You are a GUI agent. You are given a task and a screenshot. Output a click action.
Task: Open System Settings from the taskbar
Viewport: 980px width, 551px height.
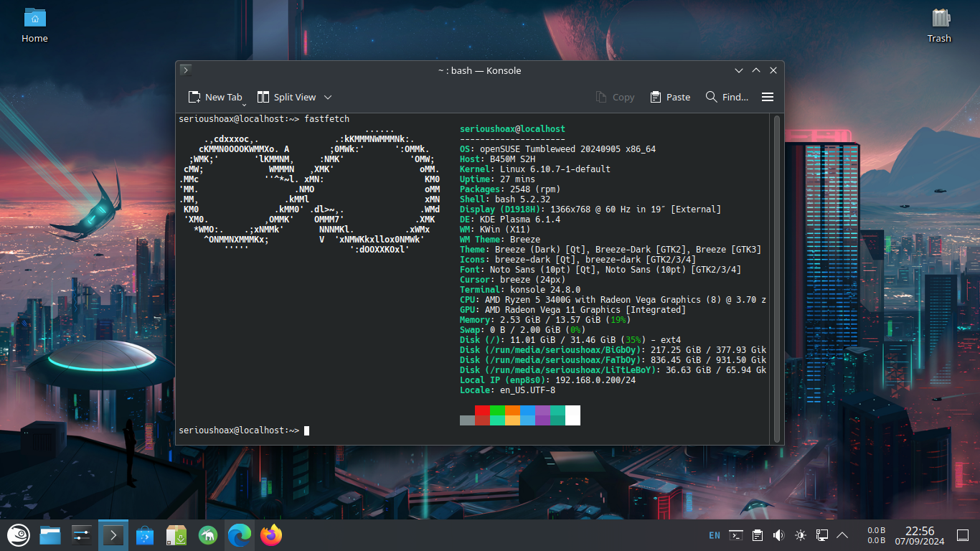pyautogui.click(x=82, y=535)
